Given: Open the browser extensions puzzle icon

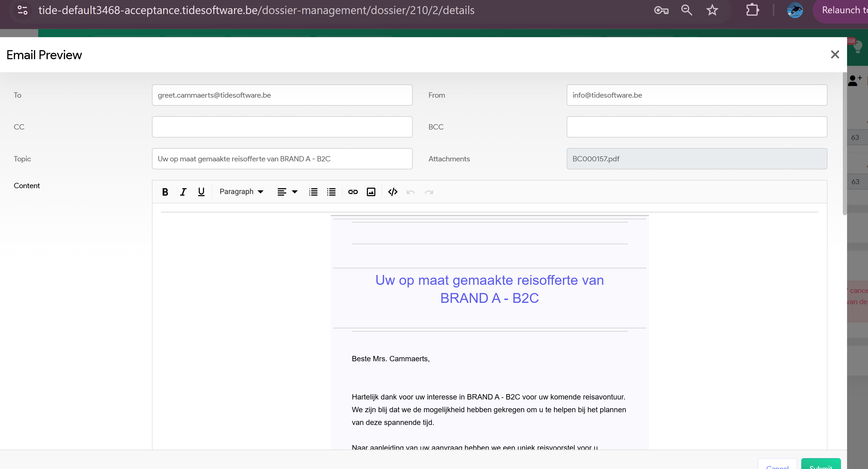Looking at the screenshot, I should pos(752,10).
